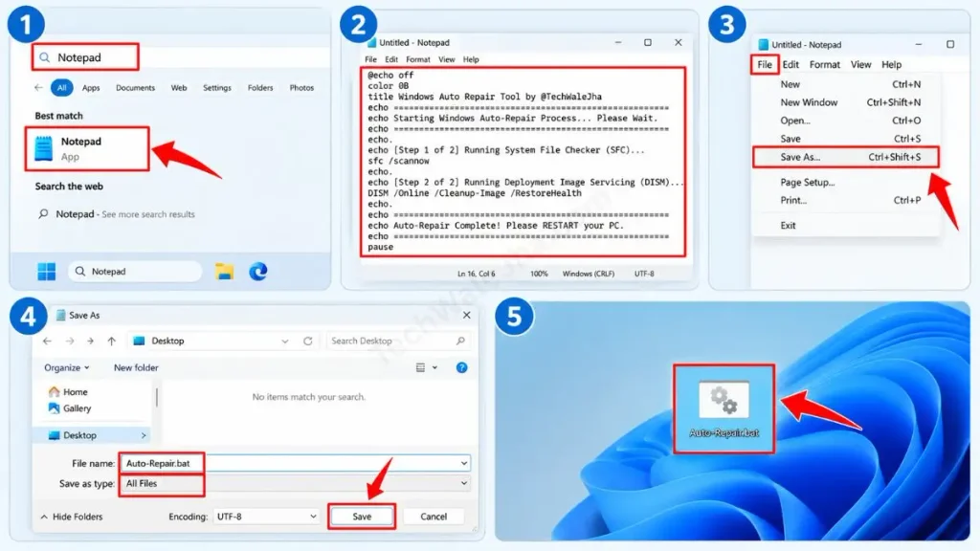Select Gallery in the navigation pane
Screen dimensions: 980x551
70,408
